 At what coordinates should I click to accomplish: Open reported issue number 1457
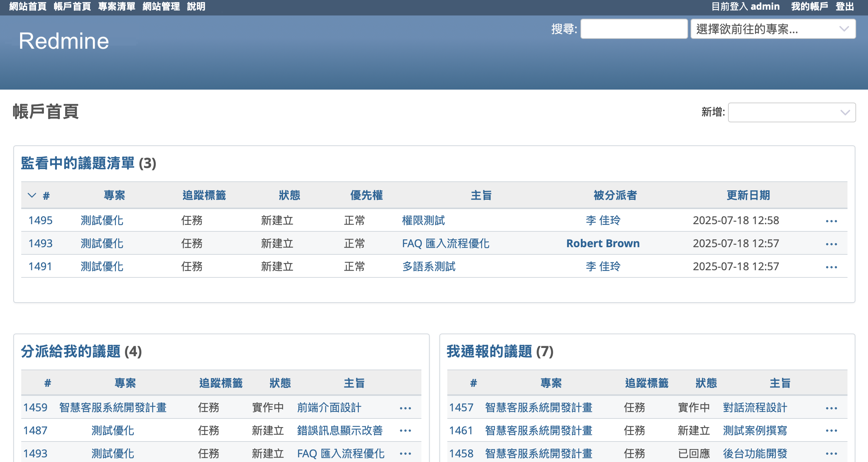click(461, 407)
